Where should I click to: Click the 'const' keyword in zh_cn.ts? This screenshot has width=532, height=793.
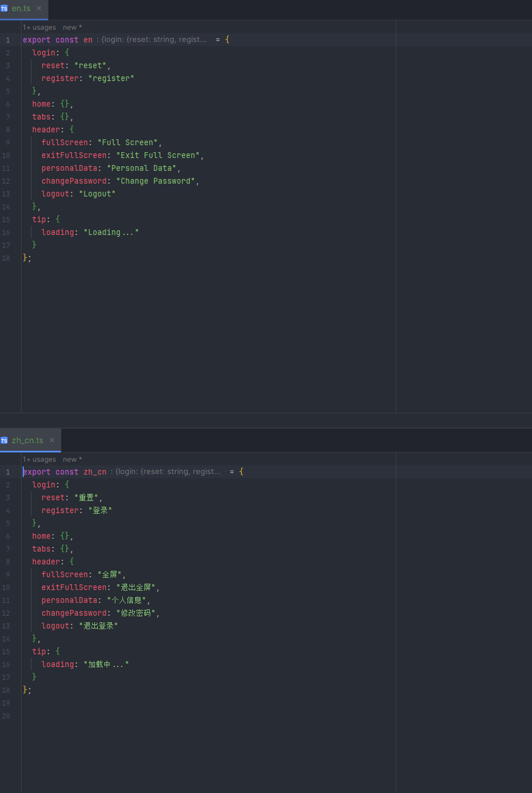(67, 472)
